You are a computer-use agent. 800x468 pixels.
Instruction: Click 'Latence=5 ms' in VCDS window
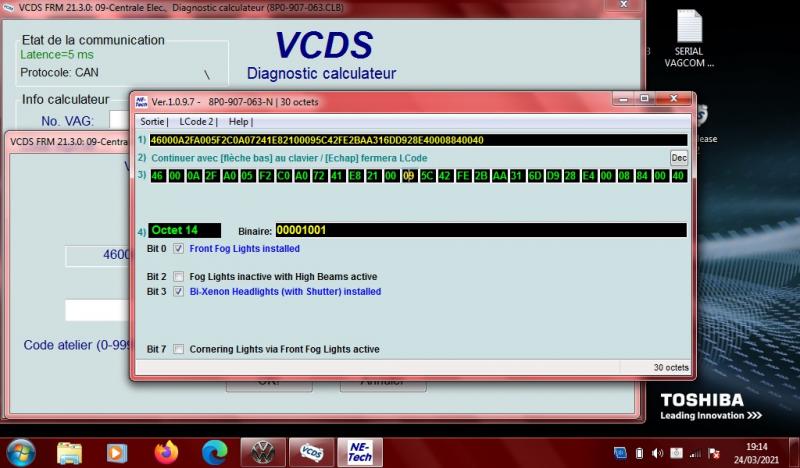click(x=57, y=55)
